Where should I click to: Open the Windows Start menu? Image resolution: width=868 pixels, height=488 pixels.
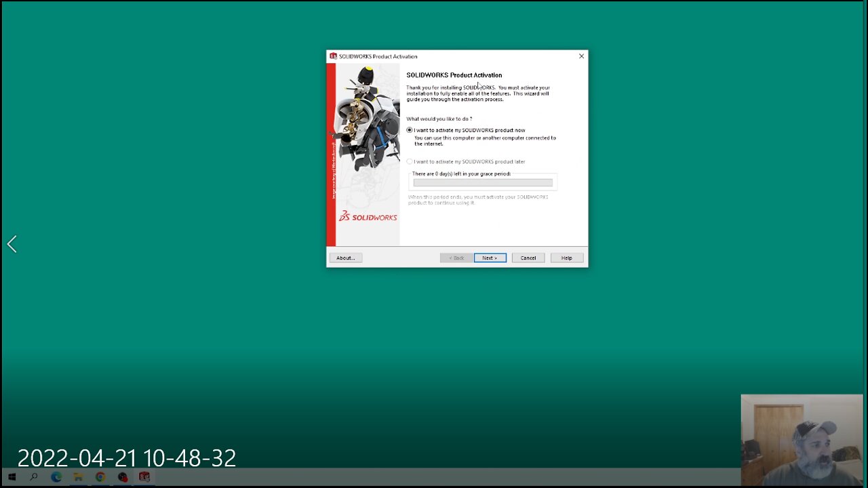pos(12,477)
